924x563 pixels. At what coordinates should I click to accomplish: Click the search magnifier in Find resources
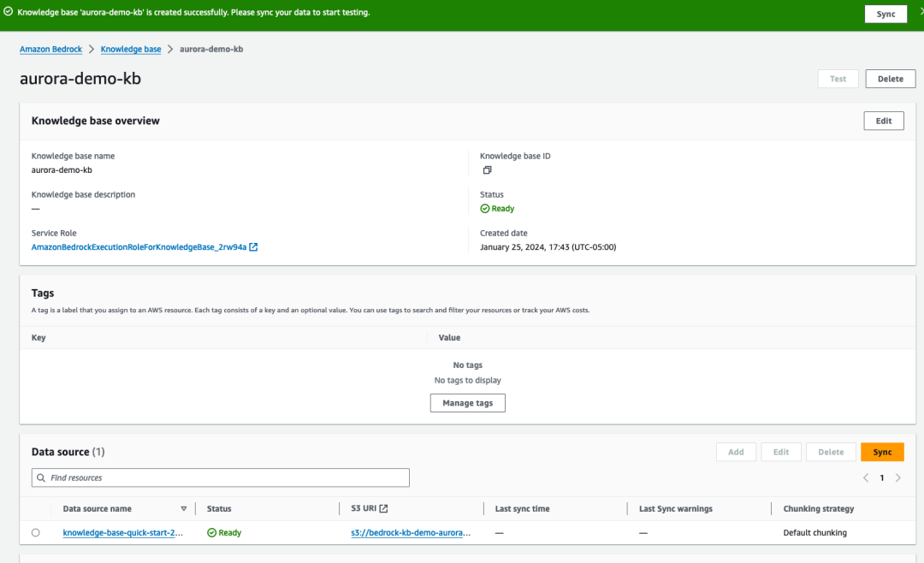click(x=41, y=477)
